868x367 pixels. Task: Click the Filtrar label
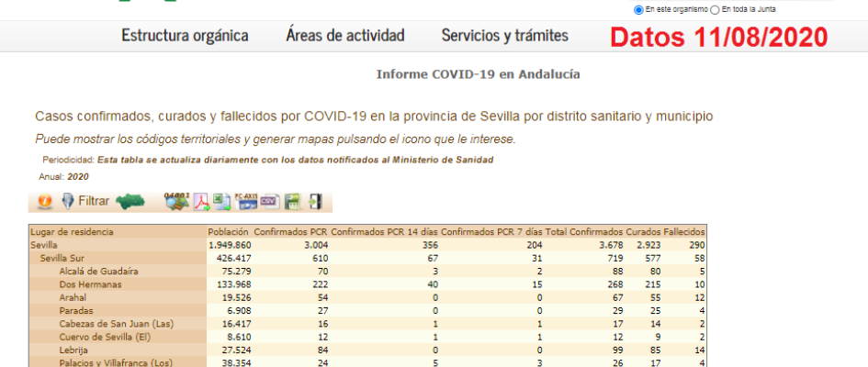click(94, 201)
